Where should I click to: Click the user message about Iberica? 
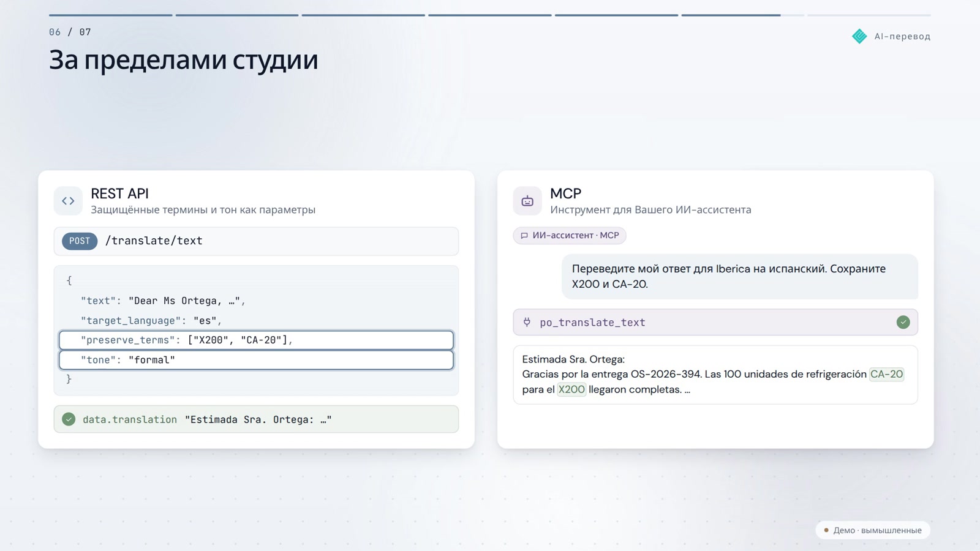pyautogui.click(x=740, y=277)
